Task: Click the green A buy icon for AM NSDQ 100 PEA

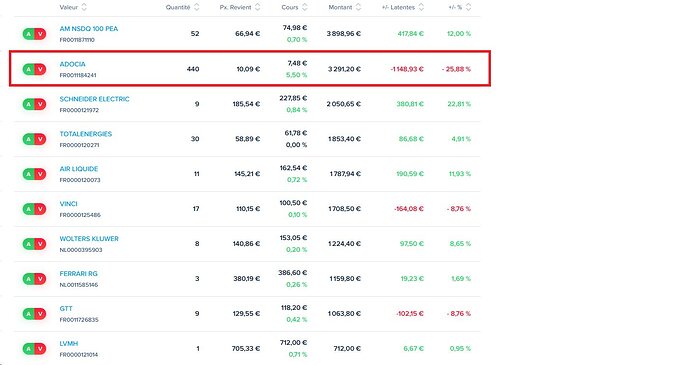Action: 29,34
